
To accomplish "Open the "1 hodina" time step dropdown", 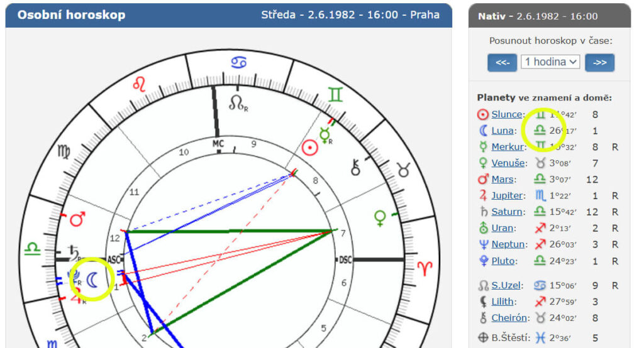I will tap(550, 62).
